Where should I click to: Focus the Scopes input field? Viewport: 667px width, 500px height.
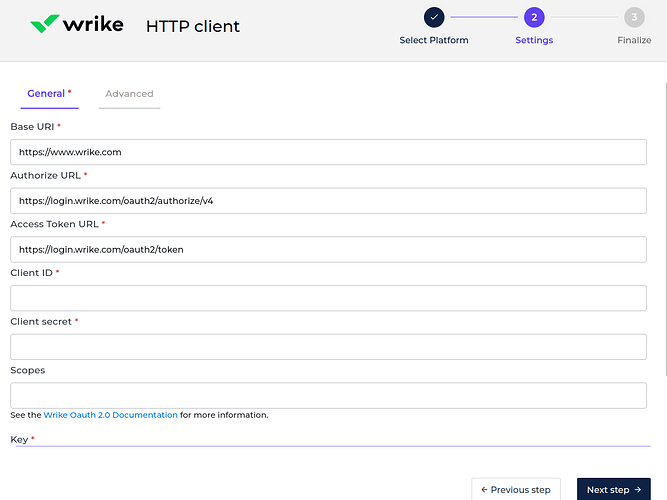point(328,395)
